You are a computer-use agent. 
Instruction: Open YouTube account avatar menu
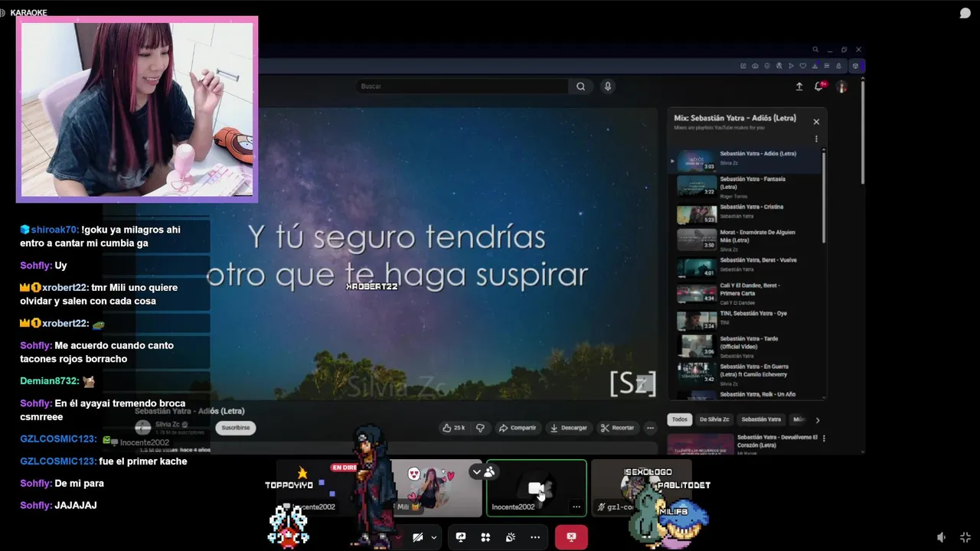pyautogui.click(x=841, y=86)
